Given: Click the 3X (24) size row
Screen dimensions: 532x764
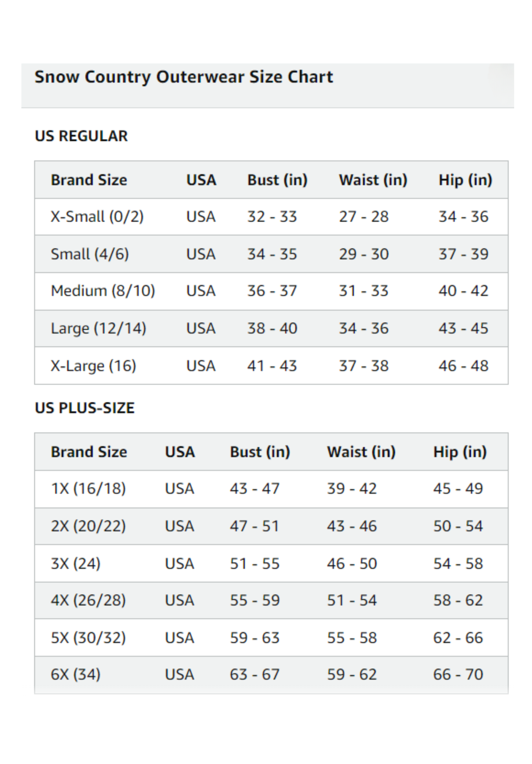Looking at the screenshot, I should [x=76, y=563].
